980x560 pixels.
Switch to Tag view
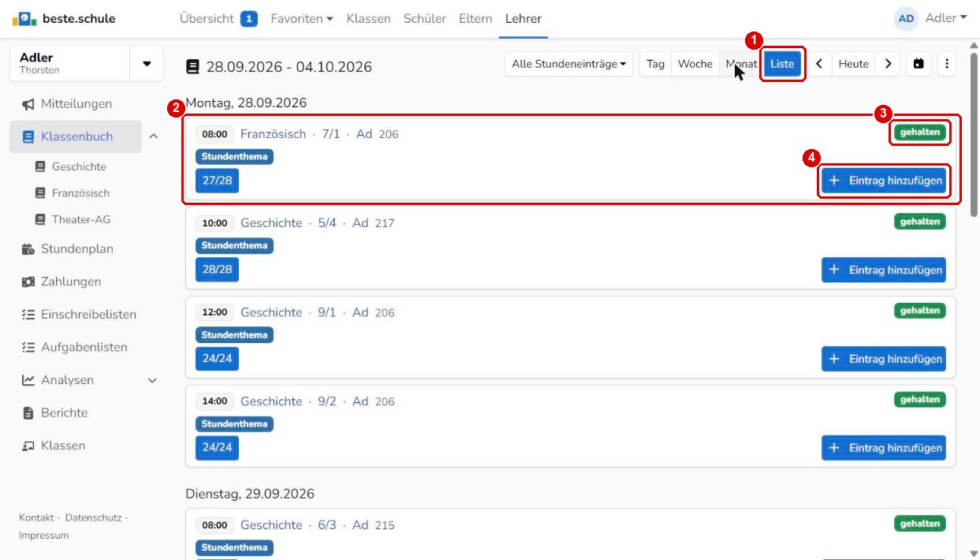655,64
